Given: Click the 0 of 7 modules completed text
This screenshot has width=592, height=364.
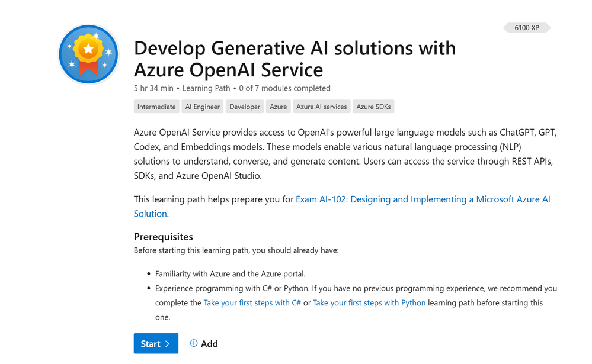Looking at the screenshot, I should click(284, 88).
